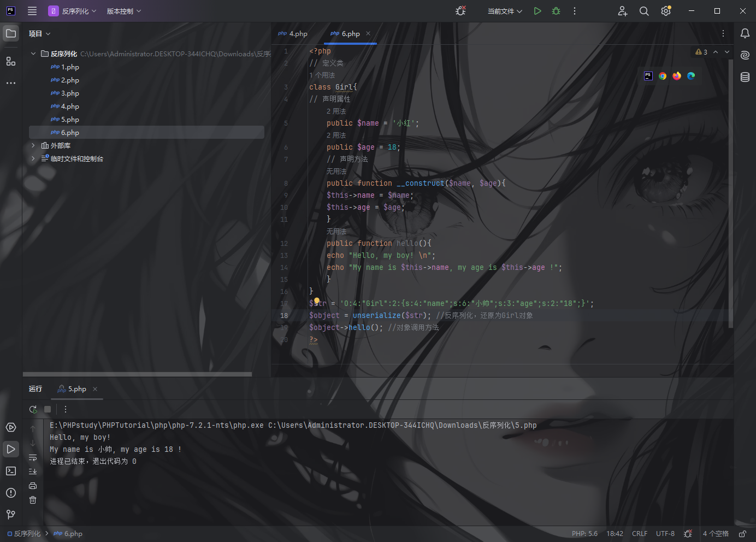
Task: Expand the 外部库 node
Action: [33, 145]
